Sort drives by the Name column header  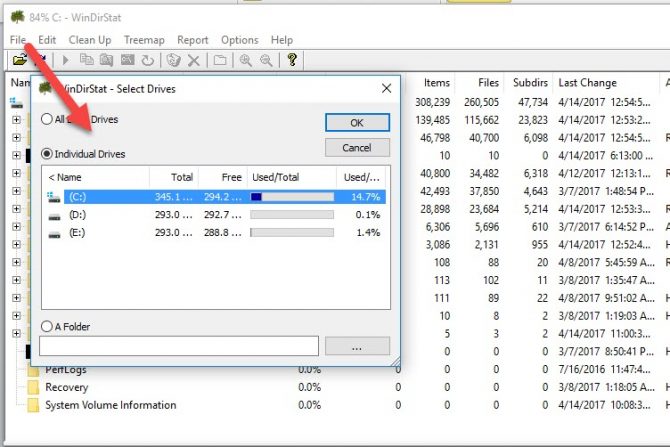[96, 177]
